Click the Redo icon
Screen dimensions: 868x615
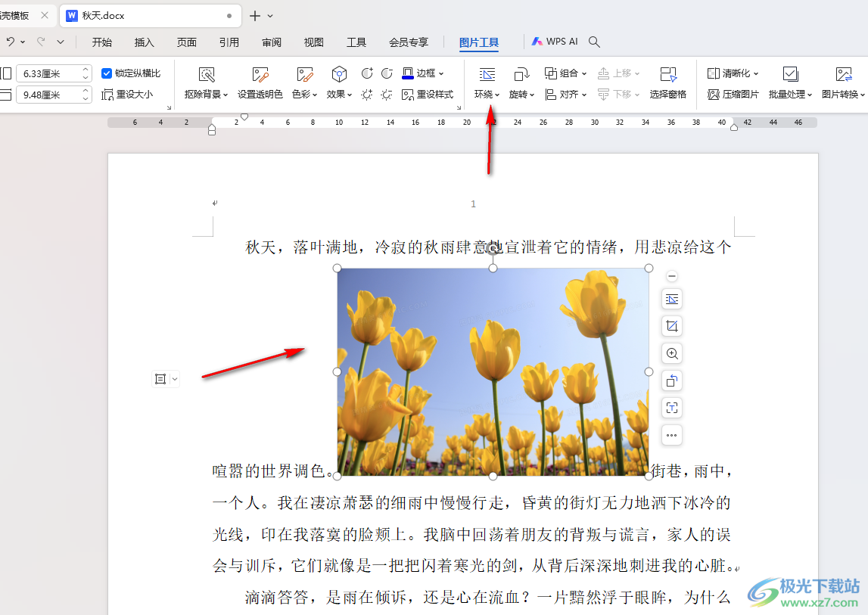pyautogui.click(x=41, y=42)
